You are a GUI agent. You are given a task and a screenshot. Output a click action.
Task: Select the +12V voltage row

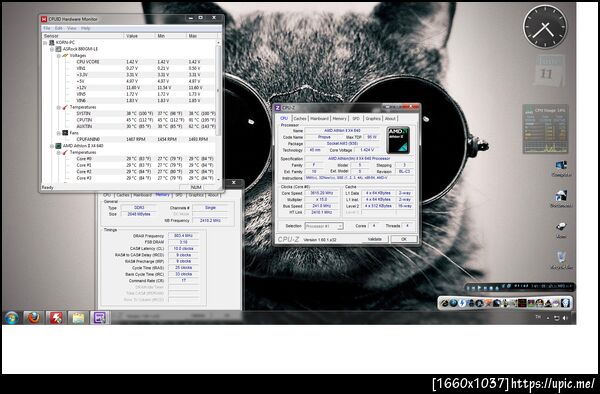pyautogui.click(x=129, y=88)
